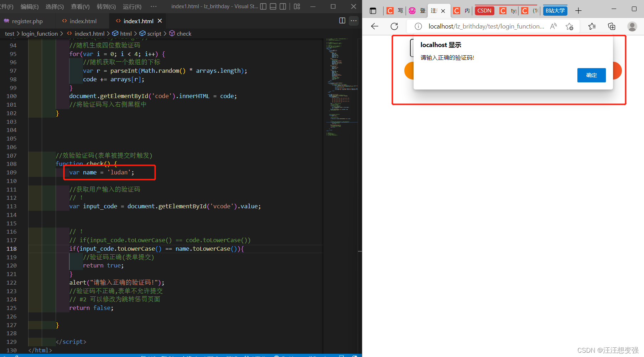The height and width of the screenshot is (357, 644).
Task: Toggle primary side bar layout icon in VS Code
Action: click(263, 6)
